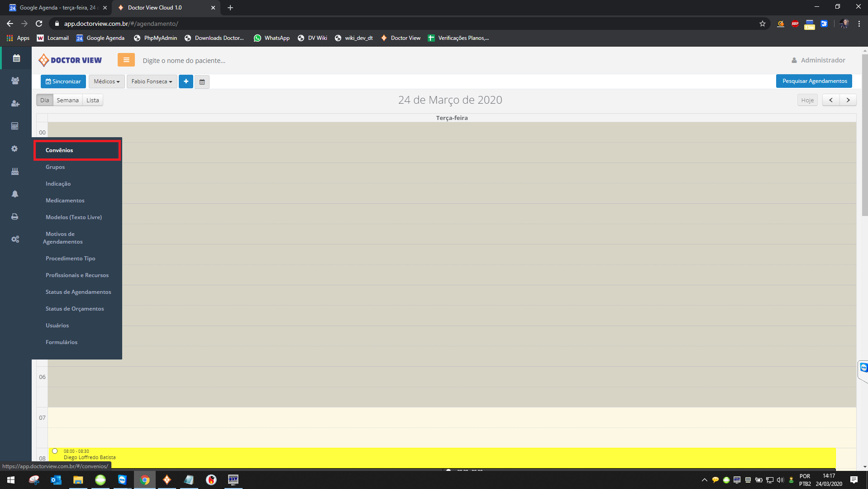
Task: Open the notifications bell sidebar icon
Action: (15, 194)
